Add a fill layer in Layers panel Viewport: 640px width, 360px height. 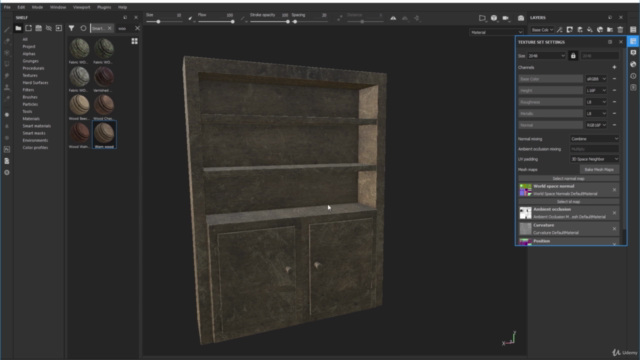tap(590, 30)
